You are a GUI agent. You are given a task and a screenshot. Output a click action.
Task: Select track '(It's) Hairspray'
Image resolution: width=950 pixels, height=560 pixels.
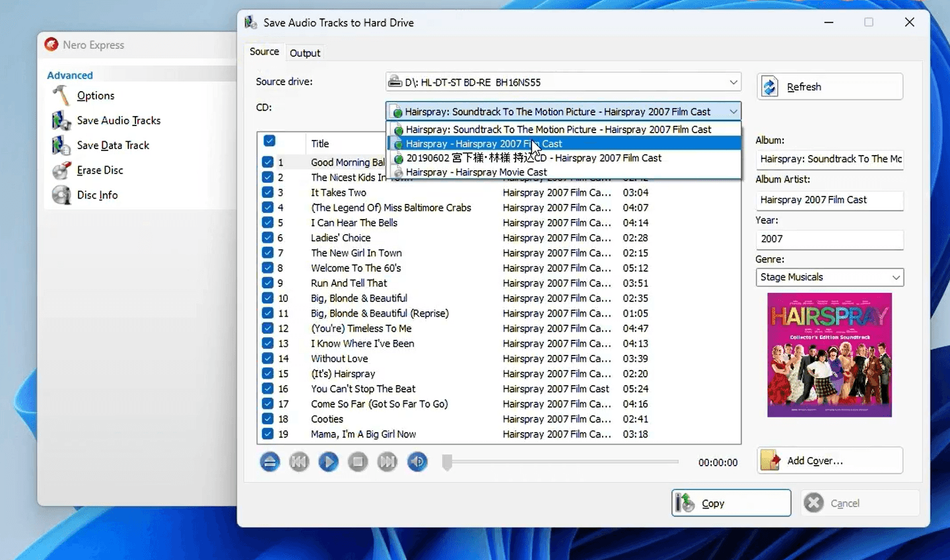coord(343,374)
